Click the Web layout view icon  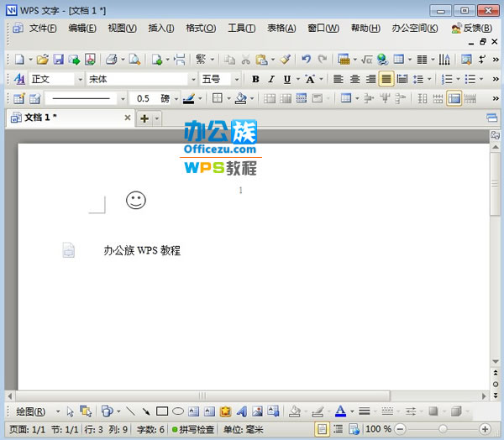tap(354, 429)
